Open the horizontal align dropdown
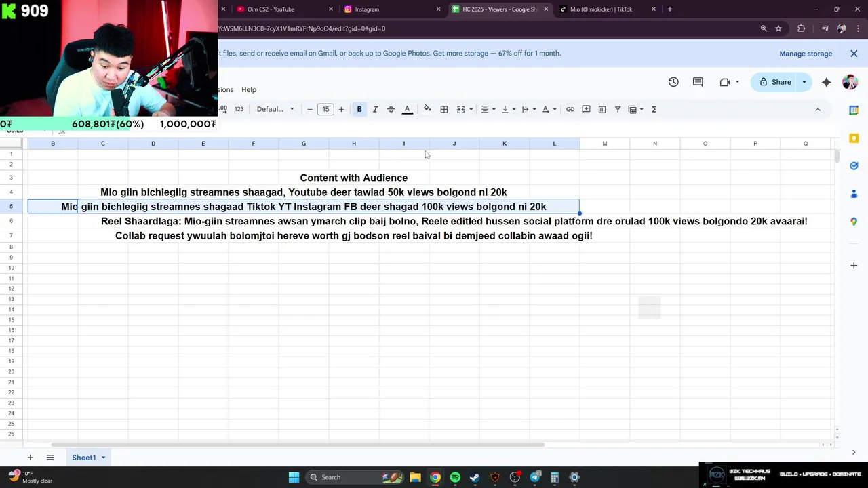This screenshot has height=488, width=868. pos(488,109)
